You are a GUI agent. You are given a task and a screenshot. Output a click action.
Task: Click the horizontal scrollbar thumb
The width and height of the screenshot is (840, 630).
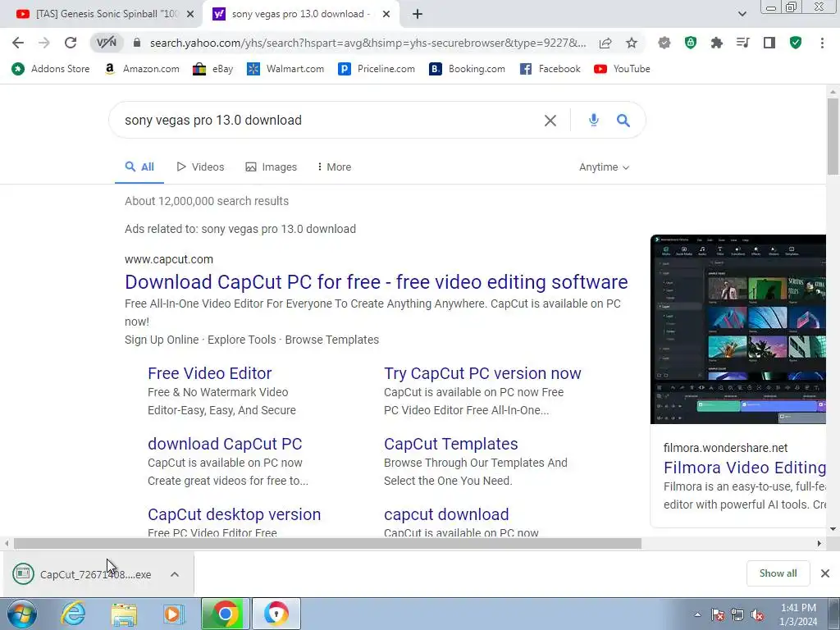point(327,543)
